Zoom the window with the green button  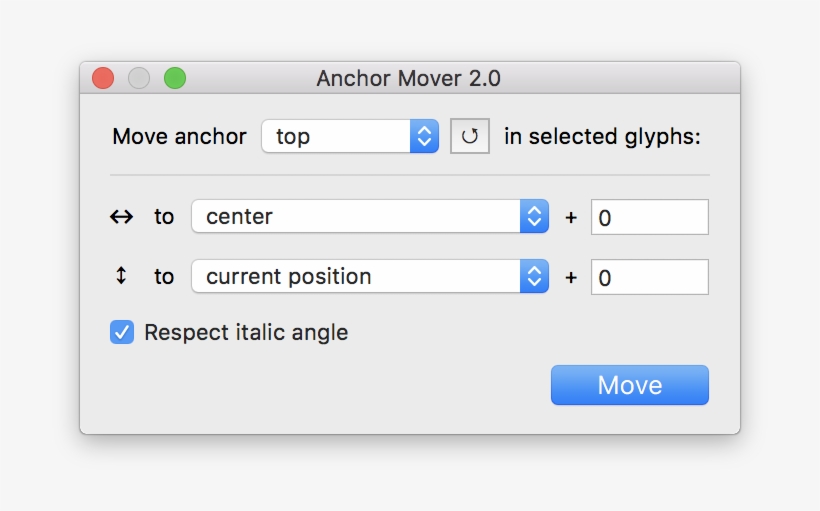coord(175,78)
